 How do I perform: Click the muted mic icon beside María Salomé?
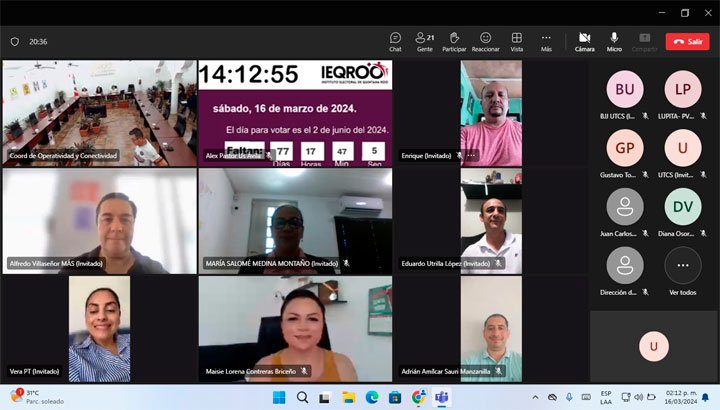(x=346, y=263)
